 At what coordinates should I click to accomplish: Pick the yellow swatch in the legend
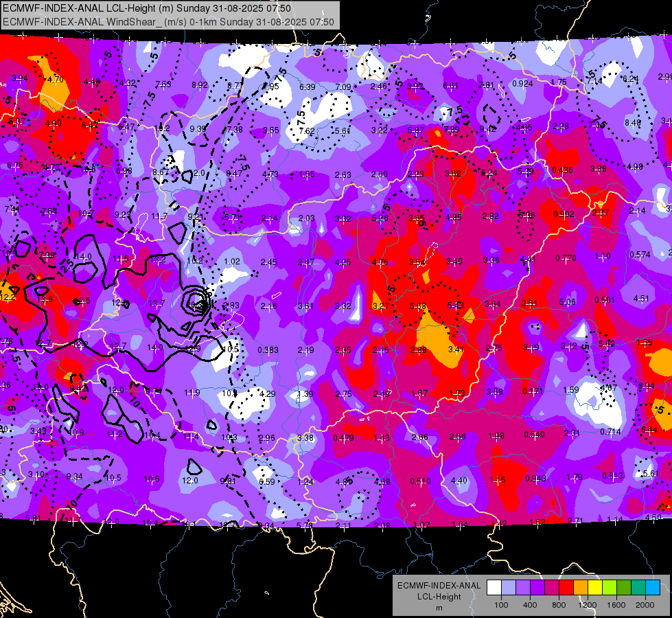595,587
